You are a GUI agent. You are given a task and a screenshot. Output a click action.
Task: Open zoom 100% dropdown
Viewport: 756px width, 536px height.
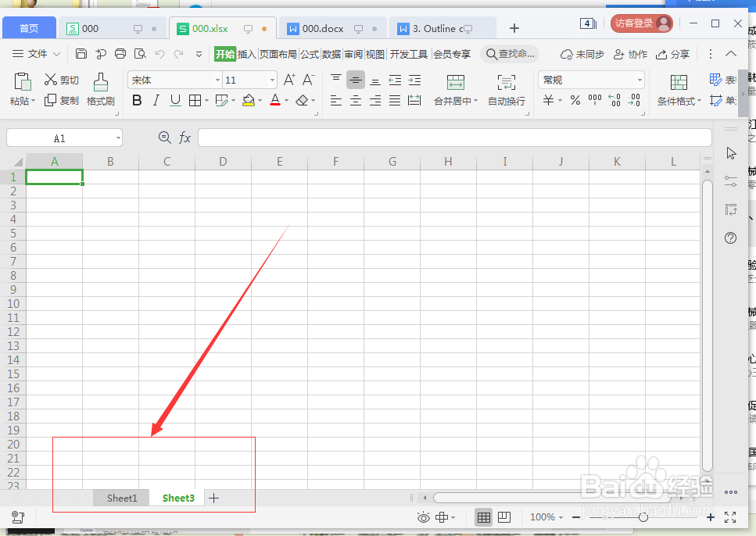tap(561, 517)
